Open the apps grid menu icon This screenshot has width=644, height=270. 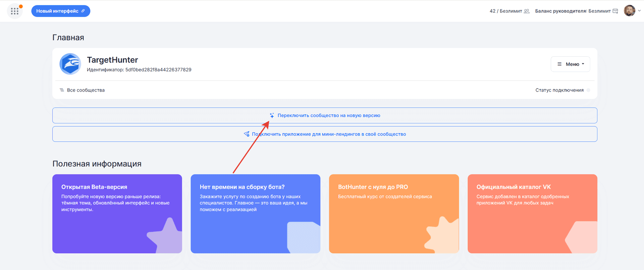click(14, 11)
